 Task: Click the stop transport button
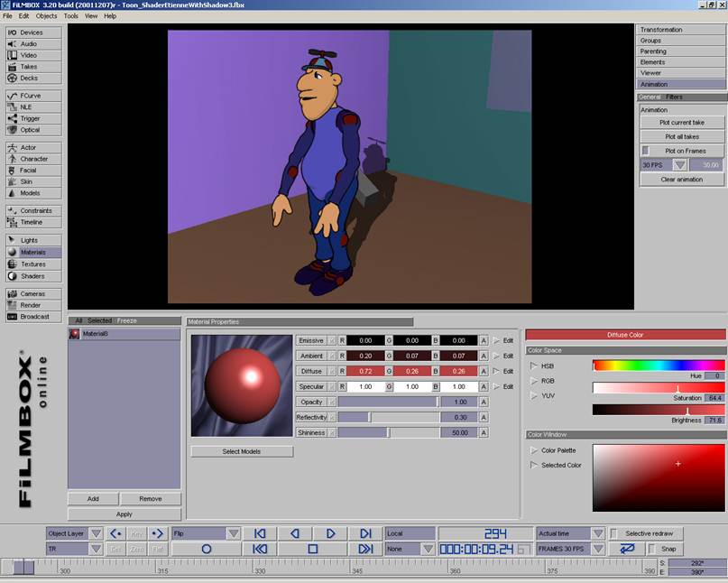pyautogui.click(x=312, y=549)
